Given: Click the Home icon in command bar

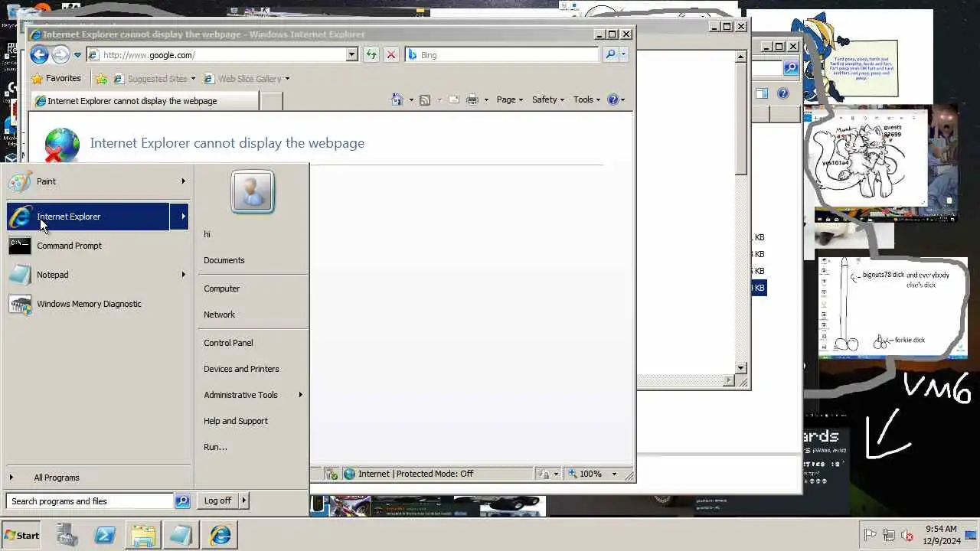Looking at the screenshot, I should (397, 99).
